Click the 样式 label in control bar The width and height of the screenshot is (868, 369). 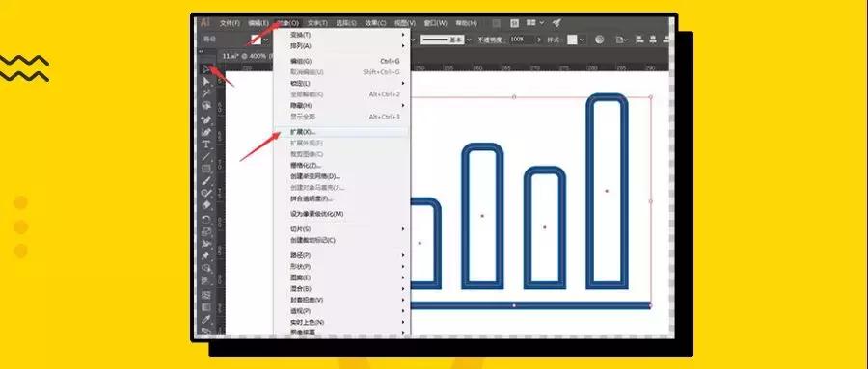pos(554,40)
